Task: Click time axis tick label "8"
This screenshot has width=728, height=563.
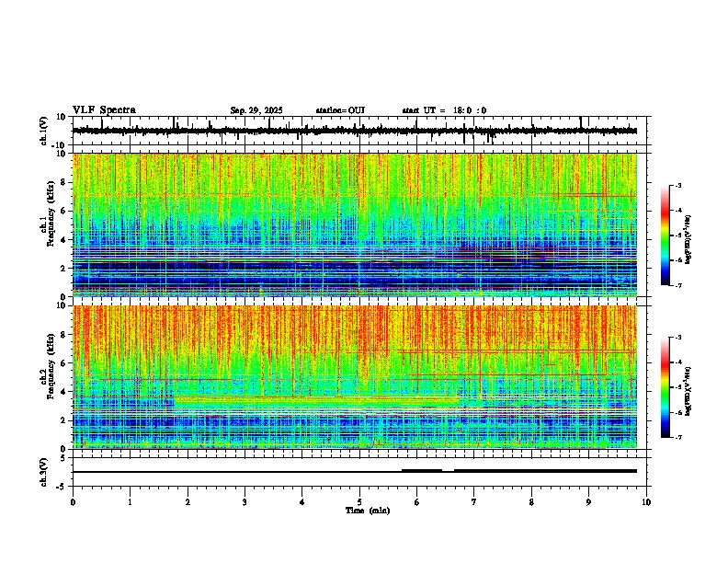Action: [x=531, y=502]
